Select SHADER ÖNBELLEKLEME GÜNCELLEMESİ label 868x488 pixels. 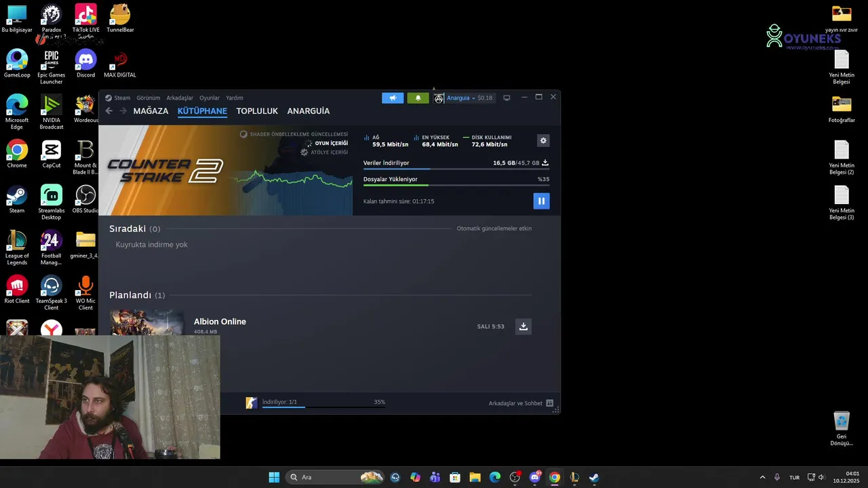tap(298, 134)
